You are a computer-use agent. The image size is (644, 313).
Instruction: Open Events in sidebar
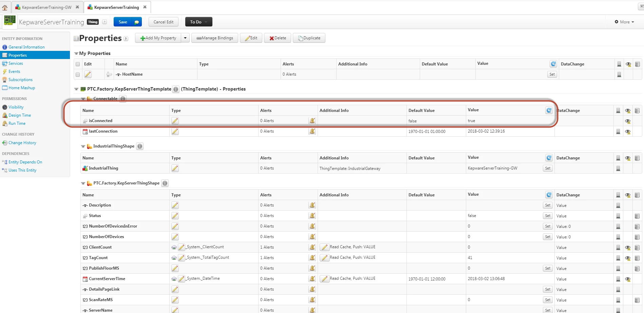coord(14,72)
